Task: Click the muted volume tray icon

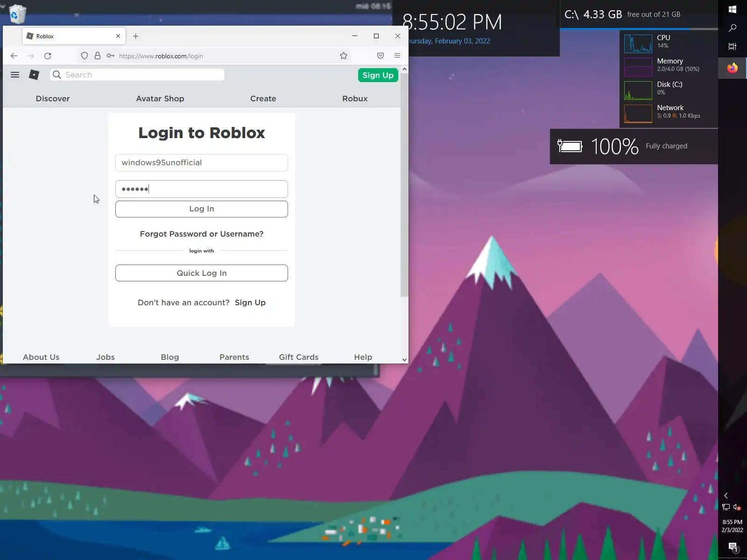Action: 737,507
